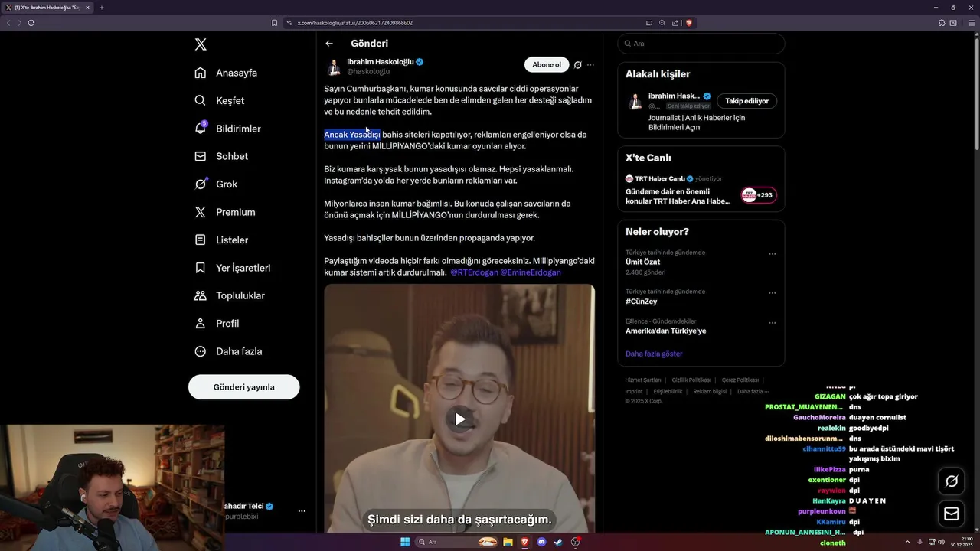Click the browser address bar URL

355,23
